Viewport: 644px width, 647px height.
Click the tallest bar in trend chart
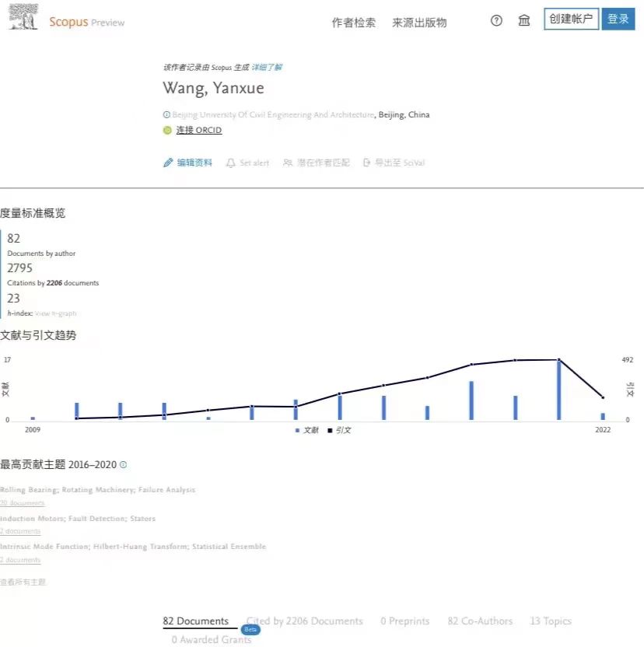pyautogui.click(x=558, y=390)
